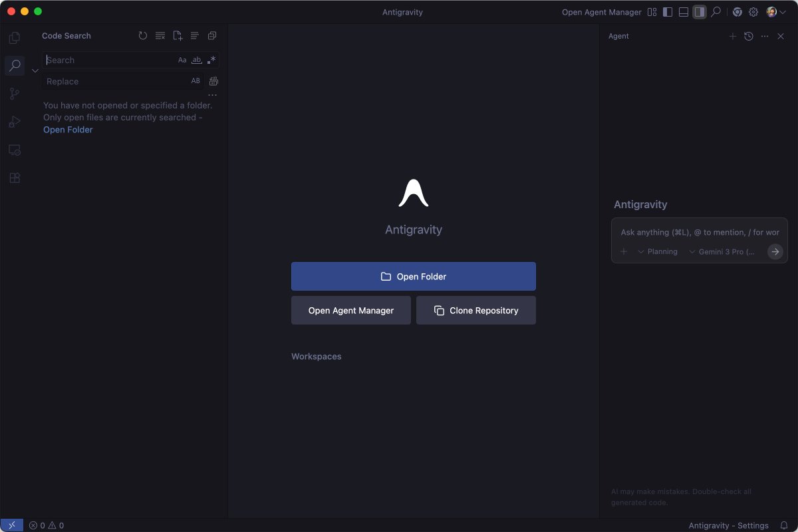Open the Remote Explorer view
This screenshot has height=532, width=798.
click(15, 150)
